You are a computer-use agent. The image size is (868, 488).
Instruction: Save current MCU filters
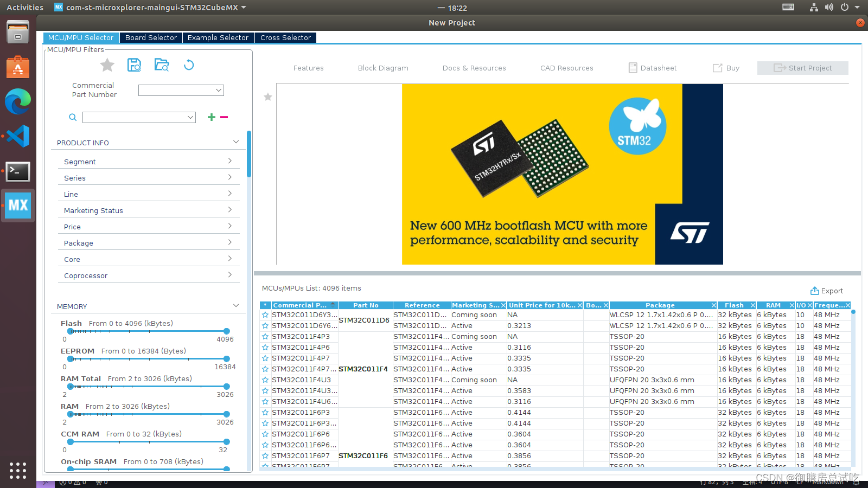(134, 65)
